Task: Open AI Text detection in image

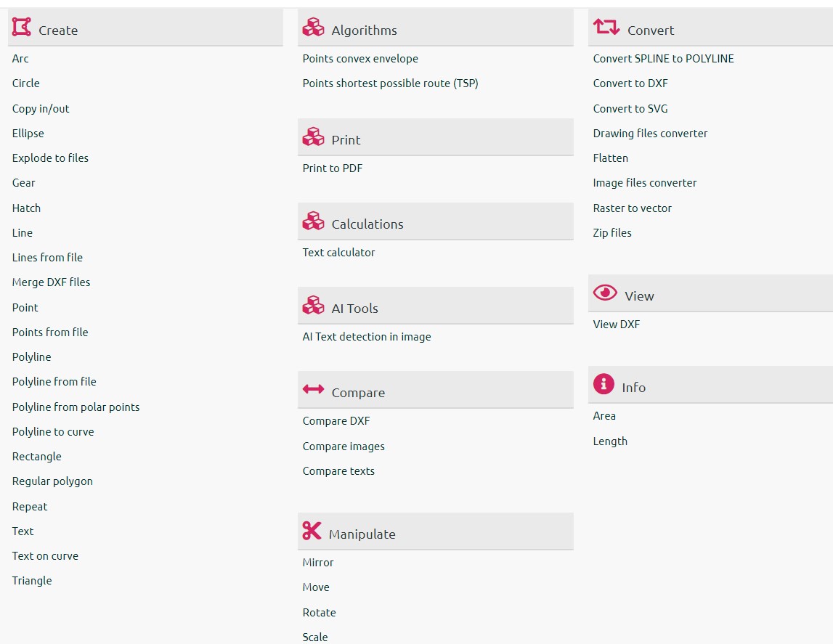Action: (x=367, y=336)
